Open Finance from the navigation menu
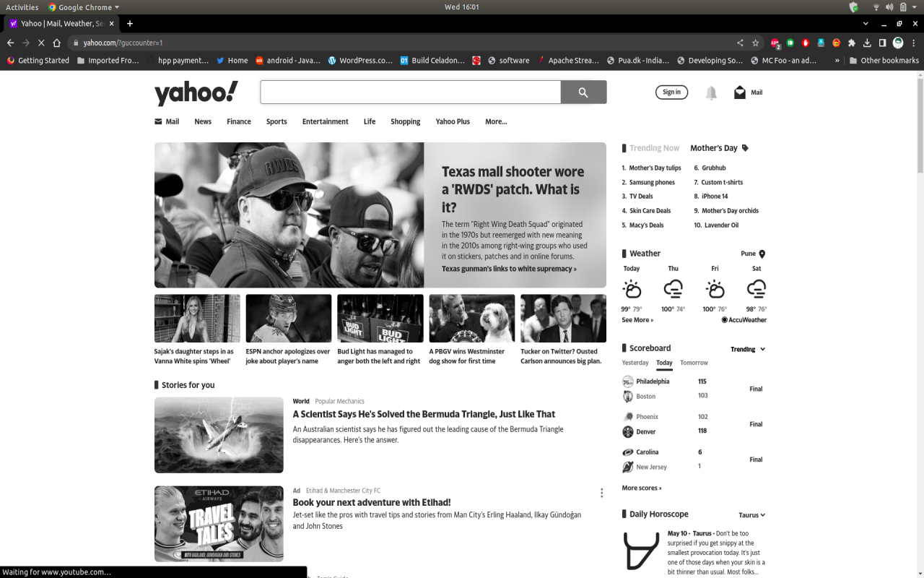This screenshot has height=578, width=924. pos(238,121)
